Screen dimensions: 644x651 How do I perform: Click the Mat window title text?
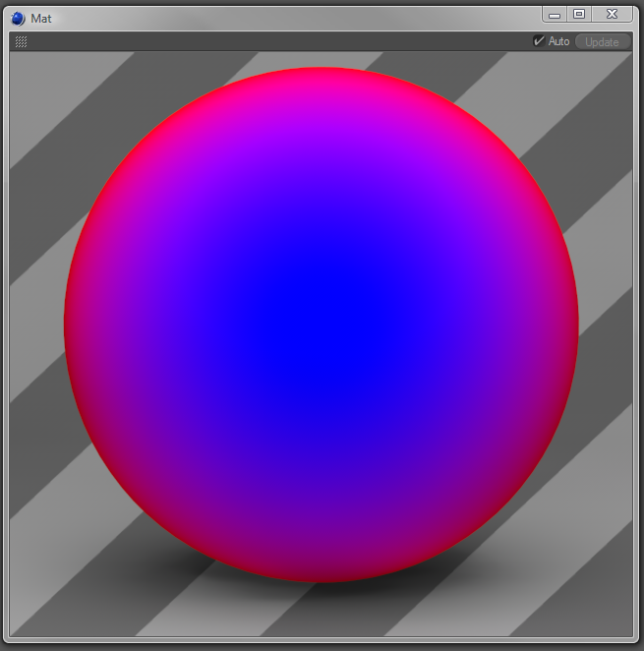tap(41, 19)
